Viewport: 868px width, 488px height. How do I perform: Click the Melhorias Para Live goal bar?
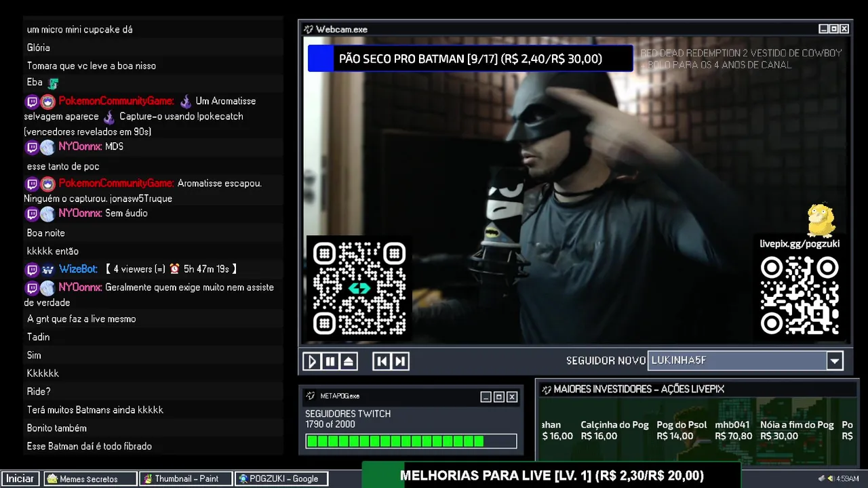551,476
